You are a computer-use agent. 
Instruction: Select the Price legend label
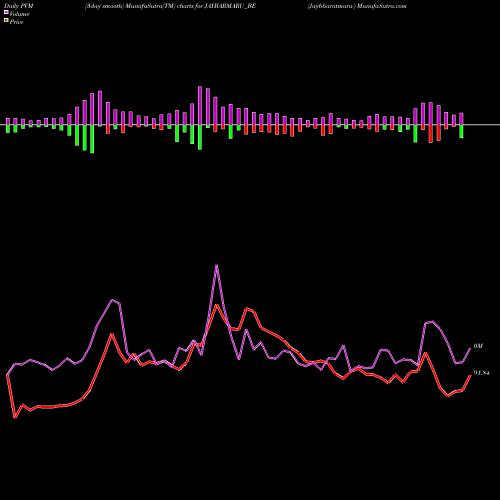[x=16, y=22]
